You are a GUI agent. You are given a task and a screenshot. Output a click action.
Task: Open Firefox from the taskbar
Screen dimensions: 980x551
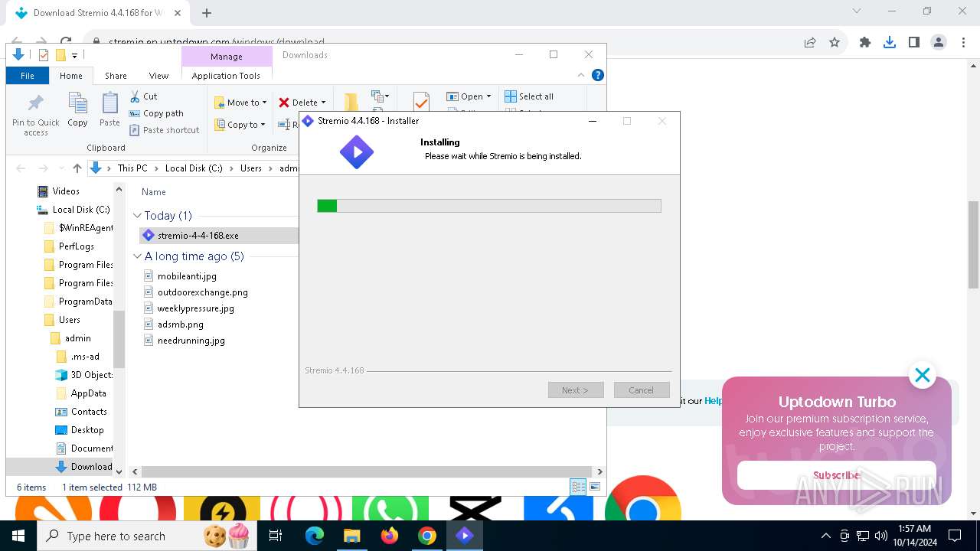coord(390,536)
